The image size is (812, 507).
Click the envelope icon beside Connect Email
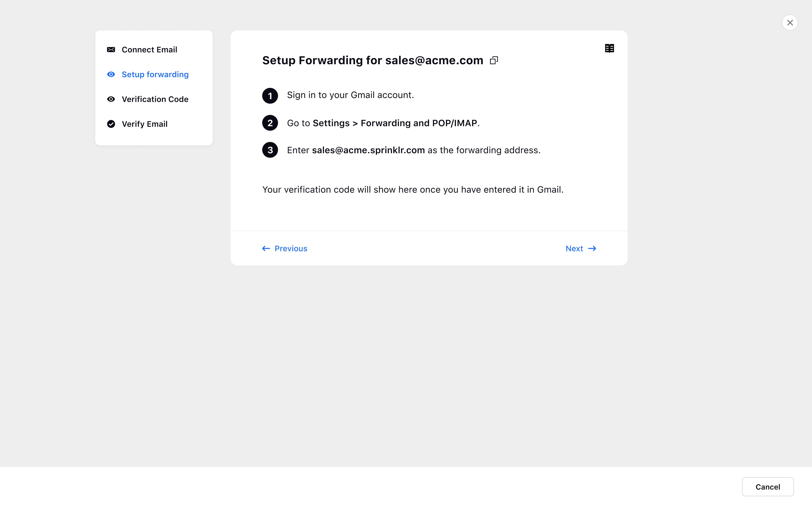(111, 50)
